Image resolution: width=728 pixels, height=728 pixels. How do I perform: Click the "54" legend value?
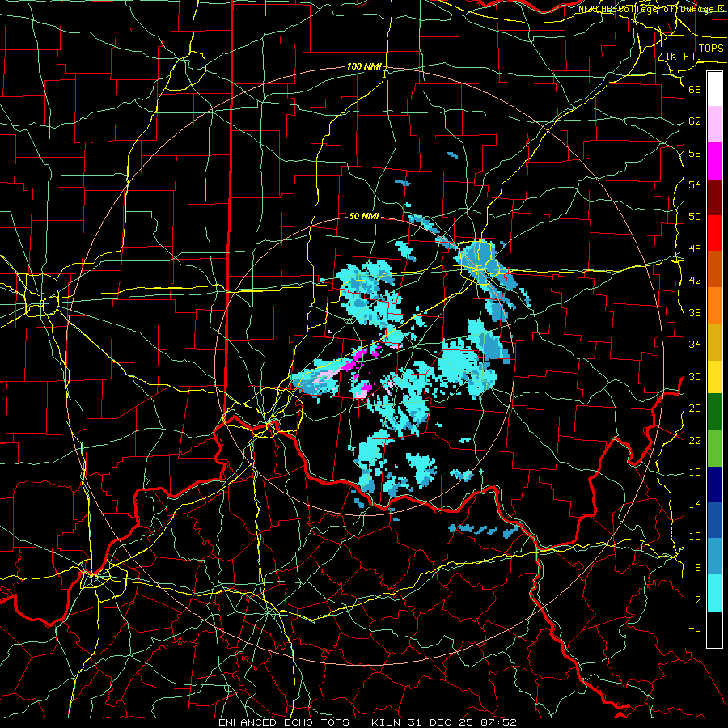[695, 184]
